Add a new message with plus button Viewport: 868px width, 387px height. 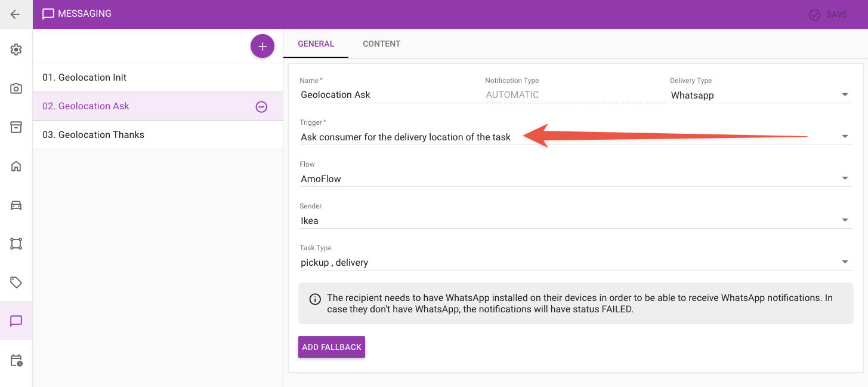pos(262,46)
